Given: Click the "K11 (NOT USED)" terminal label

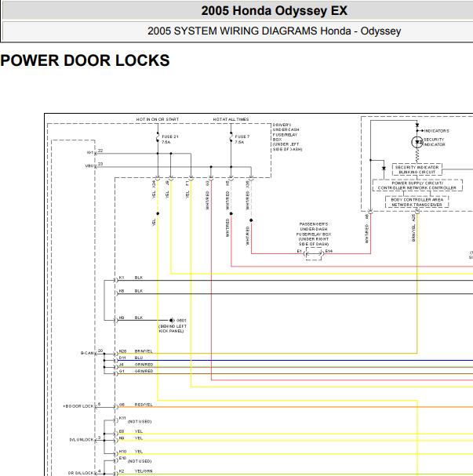Looking at the screenshot, I should point(135,420).
